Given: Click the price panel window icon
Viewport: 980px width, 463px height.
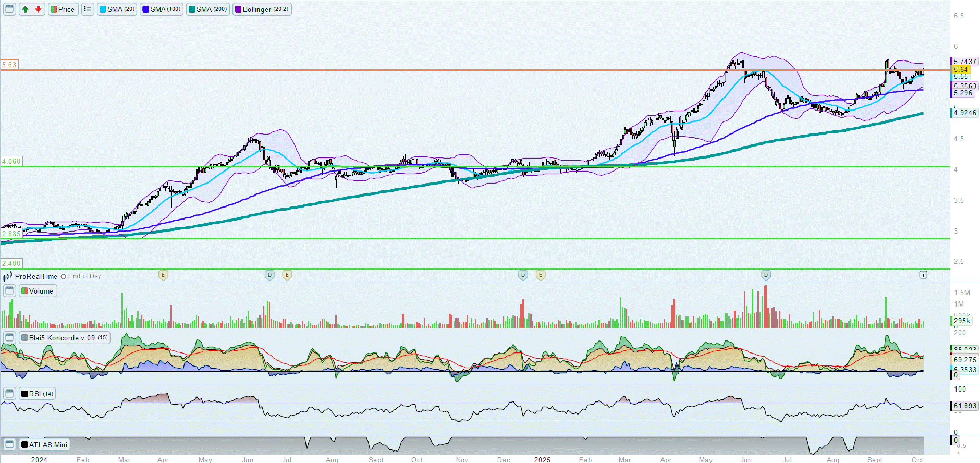Looking at the screenshot, I should (9, 9).
